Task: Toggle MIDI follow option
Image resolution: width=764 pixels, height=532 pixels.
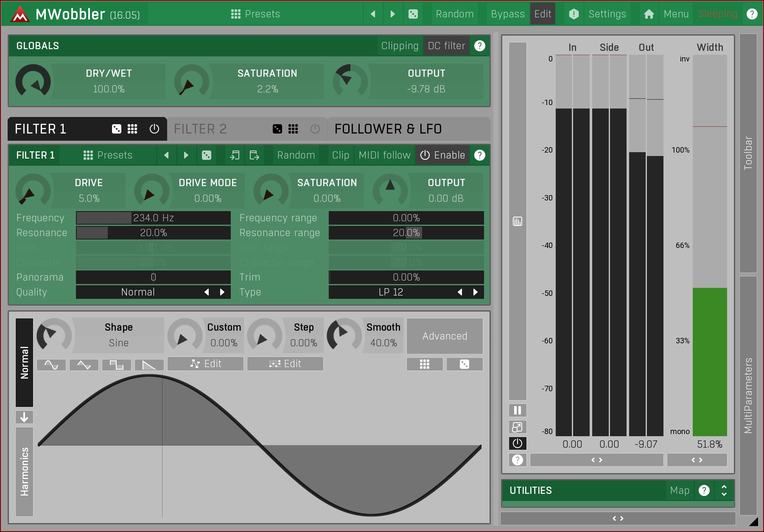Action: click(x=384, y=155)
